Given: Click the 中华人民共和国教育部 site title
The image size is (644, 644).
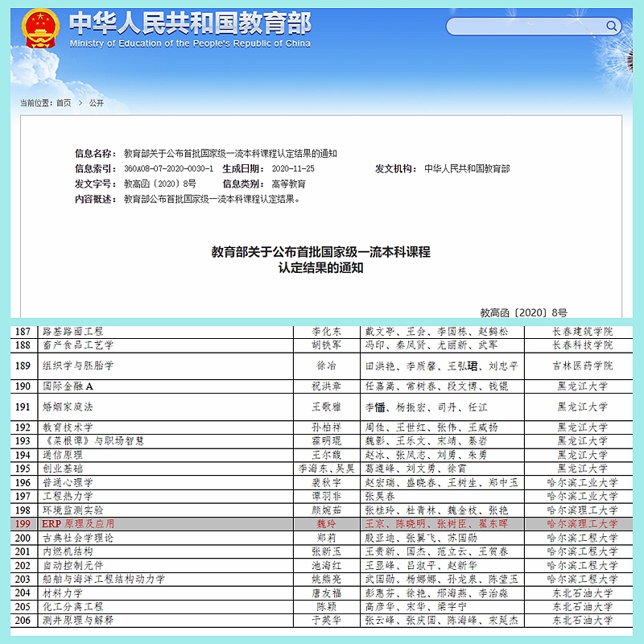Looking at the screenshot, I should (x=190, y=21).
